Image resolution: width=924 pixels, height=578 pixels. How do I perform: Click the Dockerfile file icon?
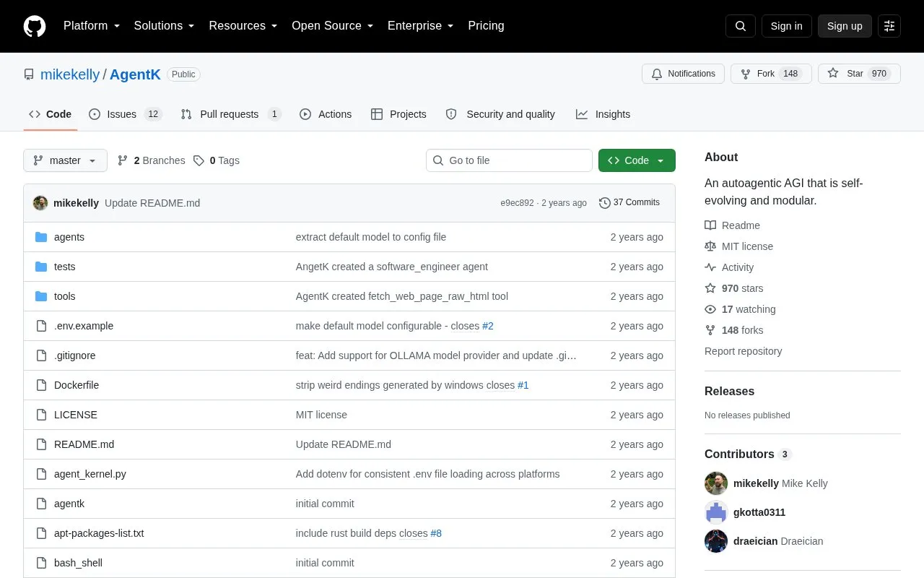(x=41, y=385)
